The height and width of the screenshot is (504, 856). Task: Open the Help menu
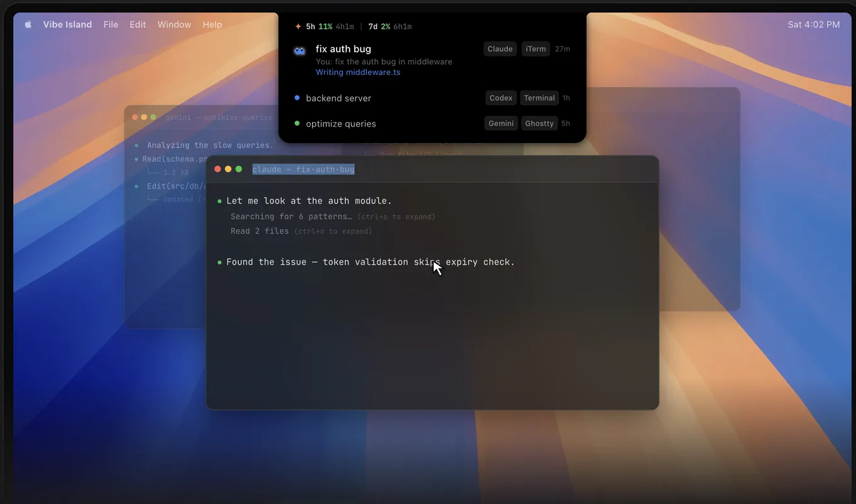pyautogui.click(x=212, y=25)
